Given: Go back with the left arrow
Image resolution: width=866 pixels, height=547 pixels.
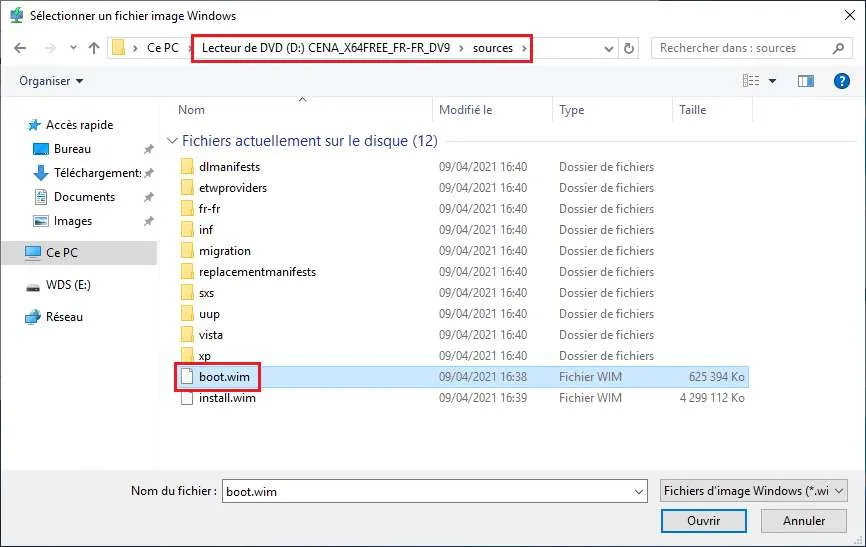Looking at the screenshot, I should [20, 48].
